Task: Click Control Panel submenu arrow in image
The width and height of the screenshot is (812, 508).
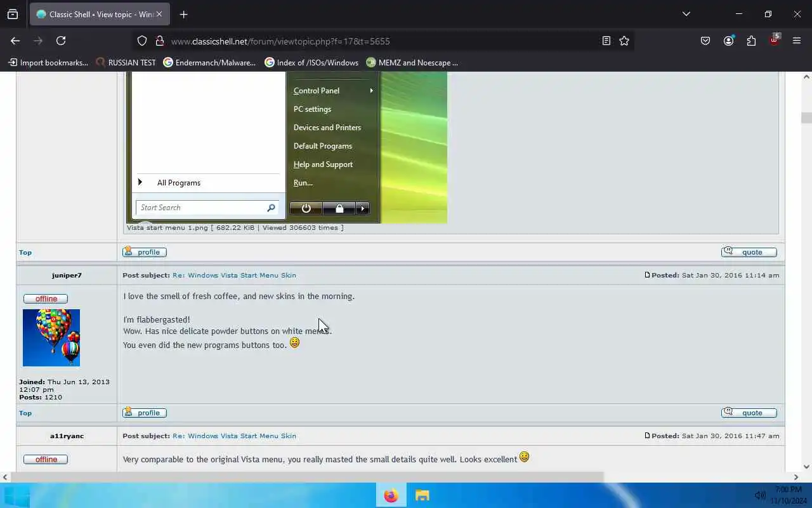Action: click(x=371, y=91)
